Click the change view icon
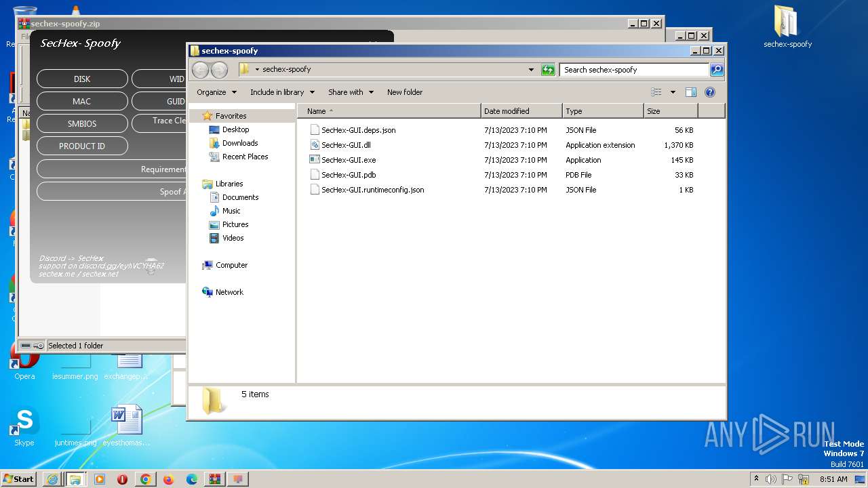The height and width of the screenshot is (488, 868). click(656, 92)
